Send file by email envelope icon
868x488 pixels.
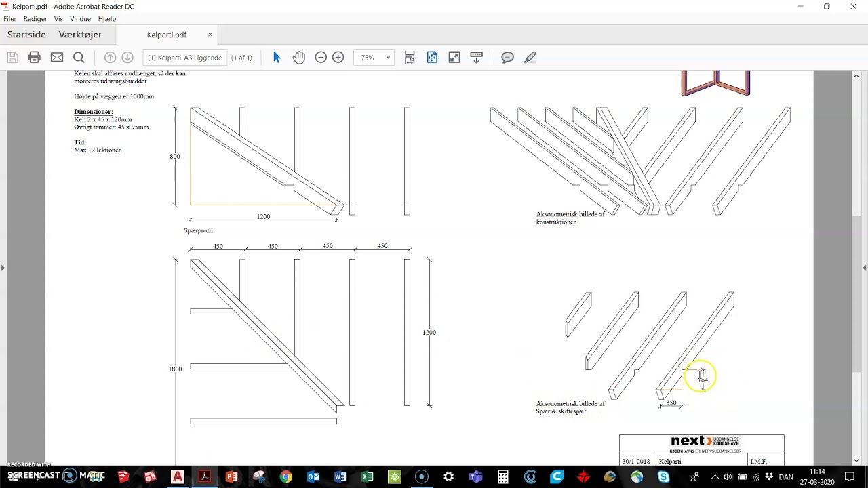coord(57,58)
